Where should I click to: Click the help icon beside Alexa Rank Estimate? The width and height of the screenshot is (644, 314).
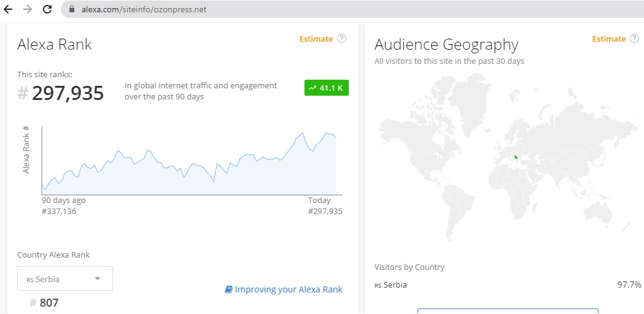click(341, 39)
